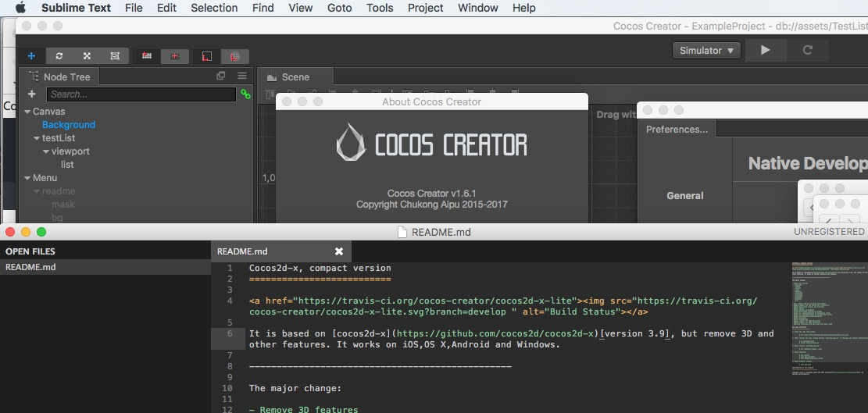Open the File menu
The image size is (868, 413).
(134, 8)
